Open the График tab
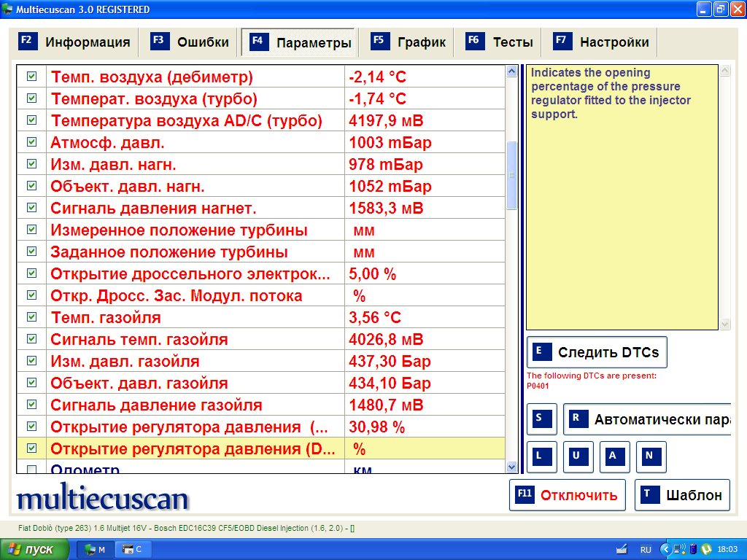This screenshot has width=747, height=560. (x=410, y=42)
